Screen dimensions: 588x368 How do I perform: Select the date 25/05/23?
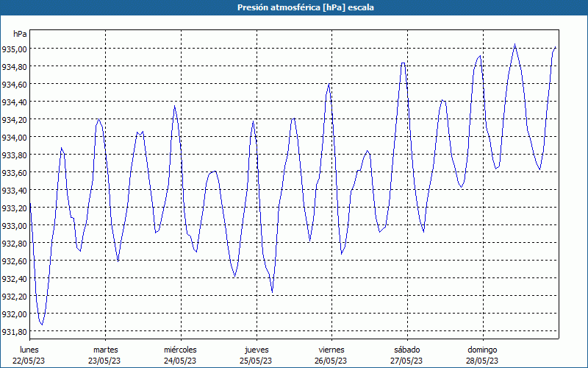[256, 361]
